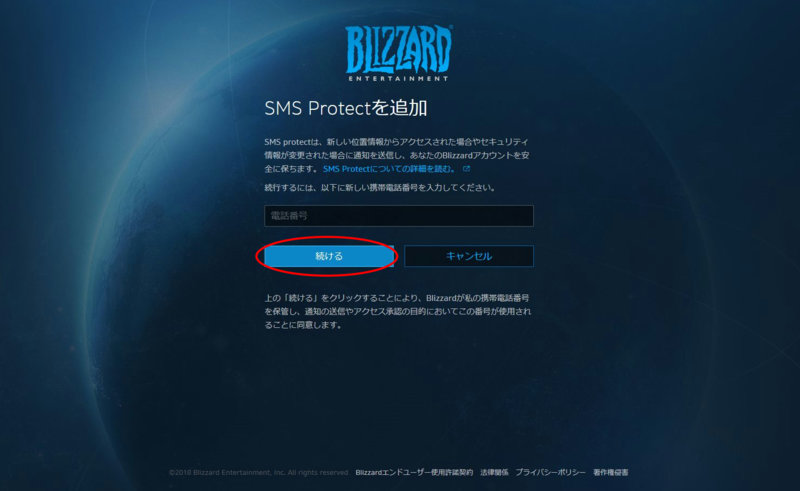Select the 続行するには instruction line
Viewport: 800px width, 491px height.
(380, 188)
